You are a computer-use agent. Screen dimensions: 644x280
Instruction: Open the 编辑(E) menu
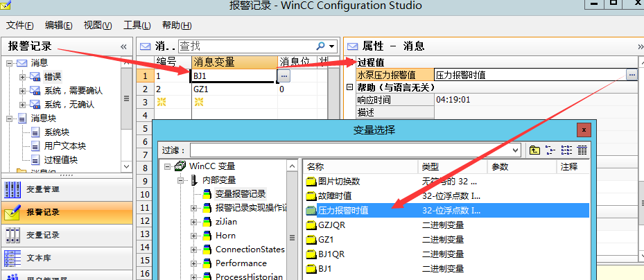(x=59, y=25)
